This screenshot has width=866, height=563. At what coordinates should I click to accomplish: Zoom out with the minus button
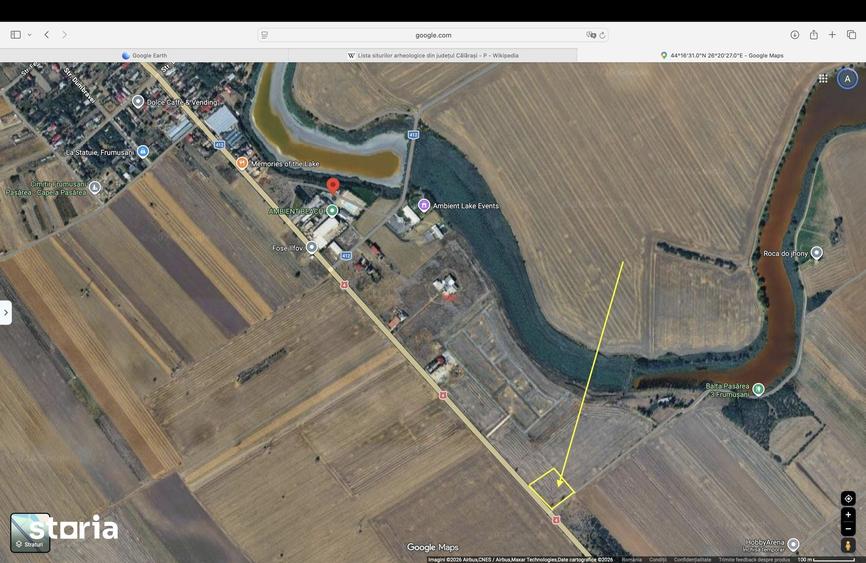click(848, 529)
